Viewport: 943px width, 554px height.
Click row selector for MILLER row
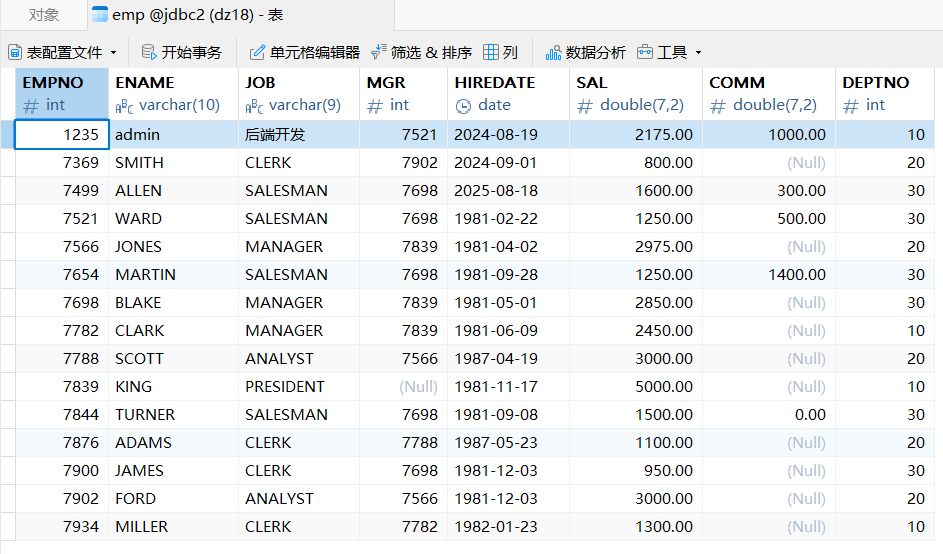click(8, 526)
